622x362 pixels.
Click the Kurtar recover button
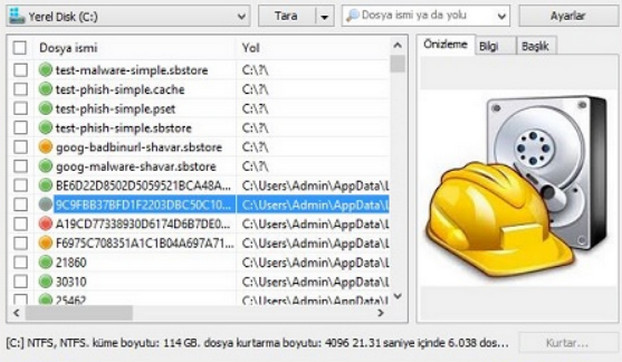(568, 343)
